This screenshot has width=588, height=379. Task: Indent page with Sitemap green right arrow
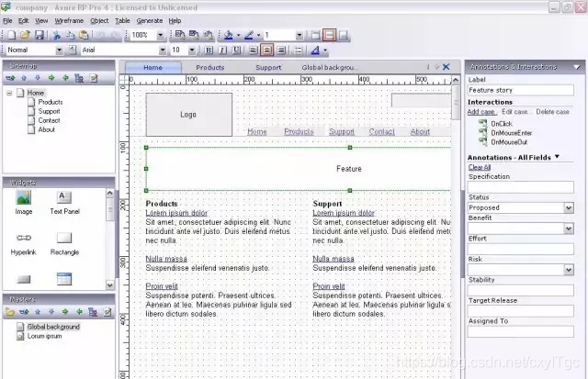point(51,78)
